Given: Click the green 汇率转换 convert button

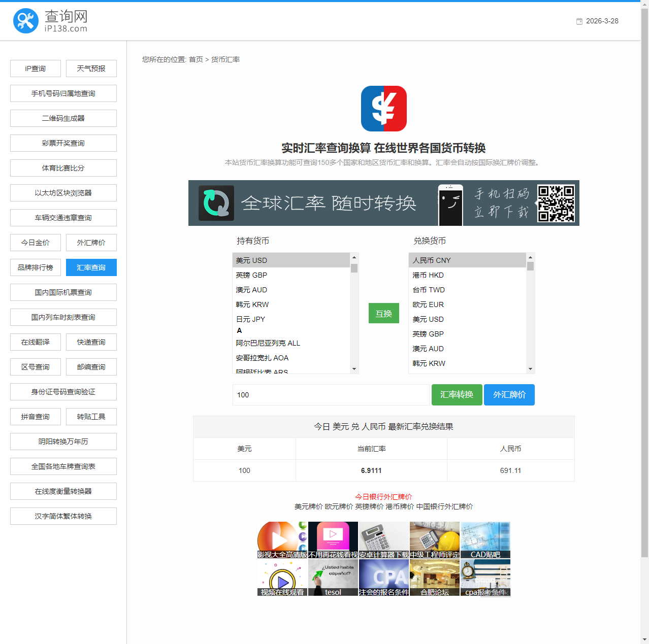Looking at the screenshot, I should pyautogui.click(x=457, y=394).
